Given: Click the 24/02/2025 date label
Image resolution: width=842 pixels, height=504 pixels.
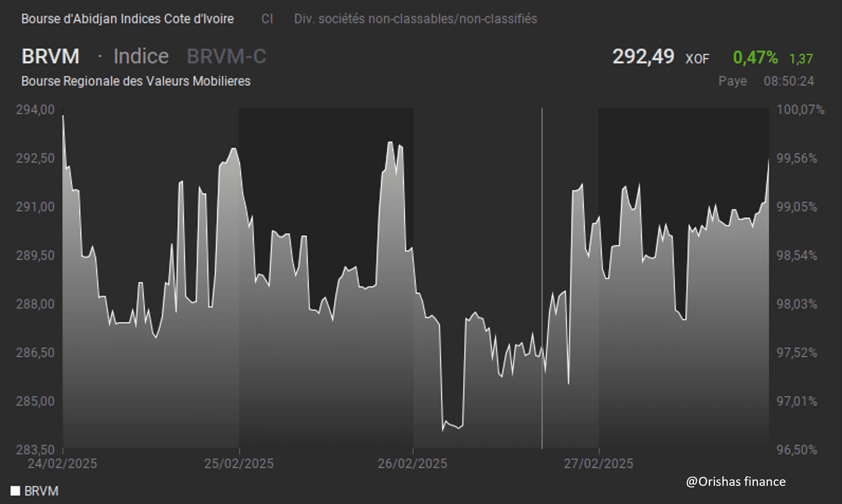Looking at the screenshot, I should (62, 464).
